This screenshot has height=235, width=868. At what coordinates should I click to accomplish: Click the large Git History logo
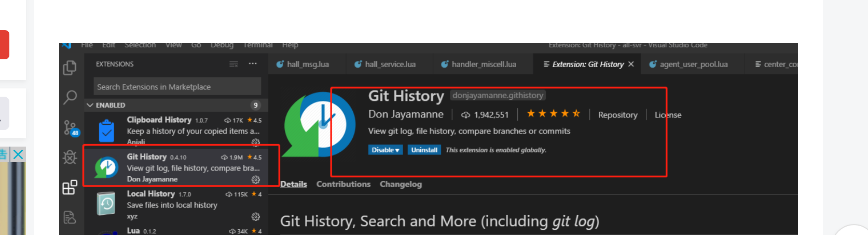point(319,125)
